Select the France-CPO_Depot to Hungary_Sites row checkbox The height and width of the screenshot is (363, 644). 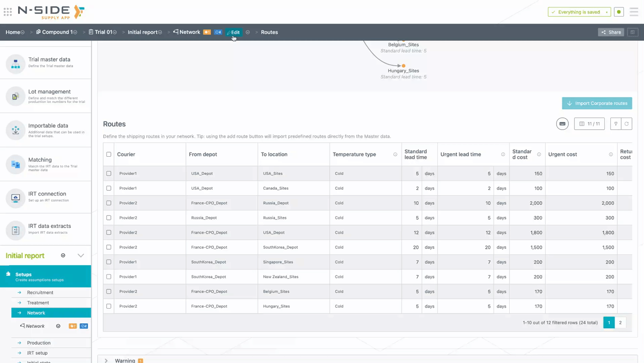point(109,306)
